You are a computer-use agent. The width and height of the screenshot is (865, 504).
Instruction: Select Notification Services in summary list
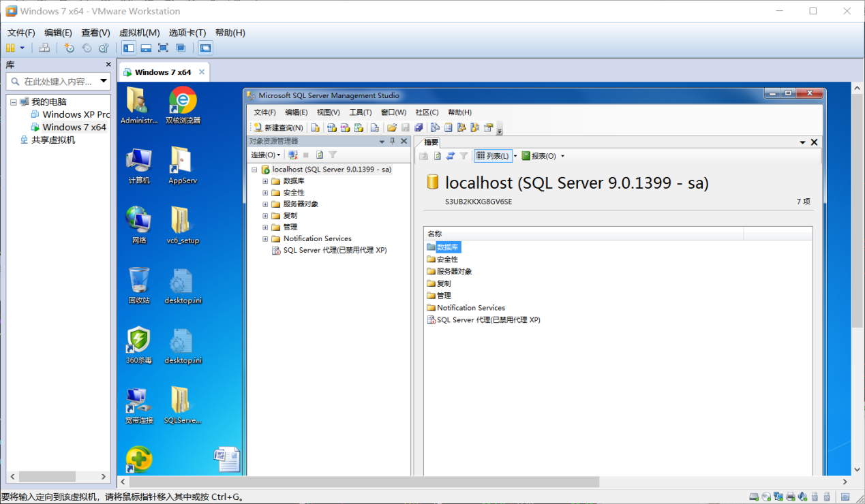click(x=466, y=308)
